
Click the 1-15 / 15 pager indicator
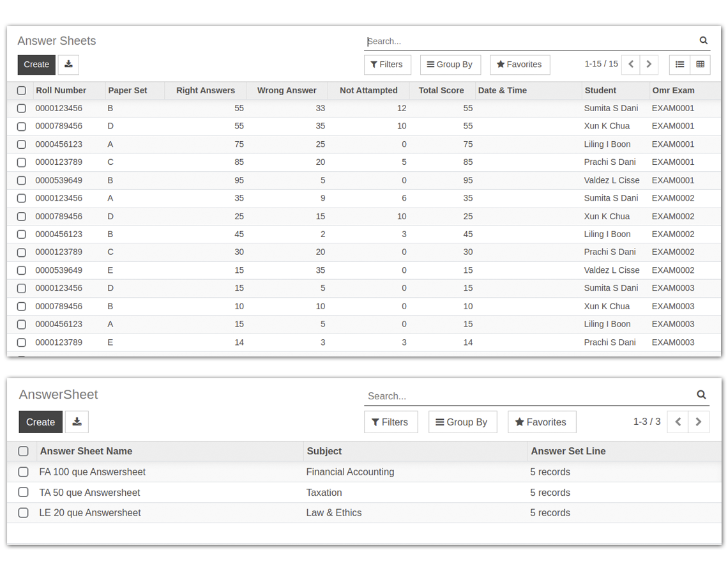click(601, 64)
